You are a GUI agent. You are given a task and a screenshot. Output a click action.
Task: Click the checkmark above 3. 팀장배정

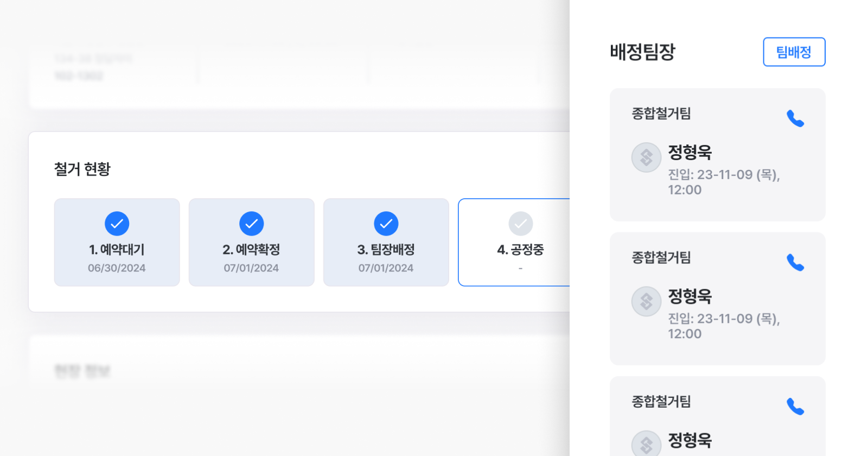coord(386,224)
